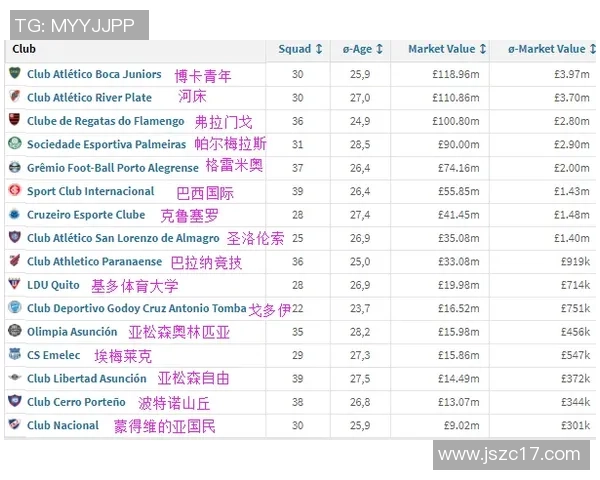Open Grêmio Foot-Ball Porto Alegrense link
The width and height of the screenshot is (600, 480).
113,168
